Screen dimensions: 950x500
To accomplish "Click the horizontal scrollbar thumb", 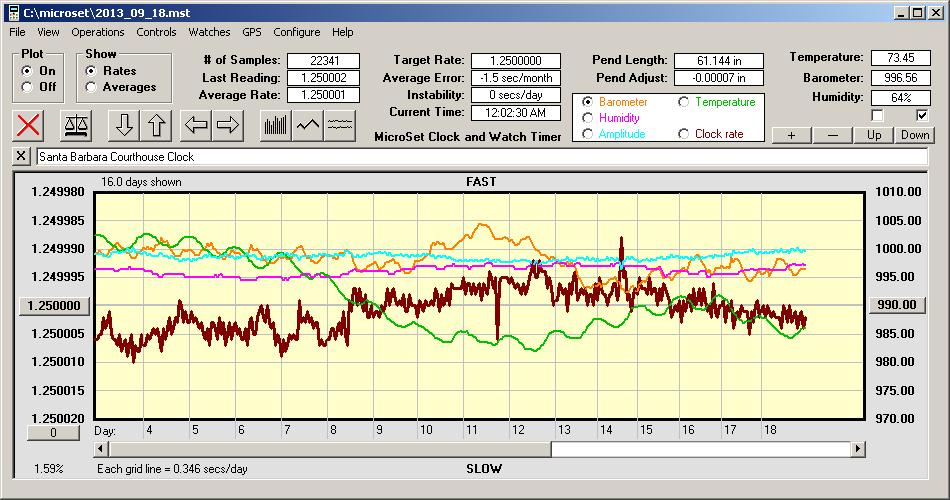I will (330, 449).
